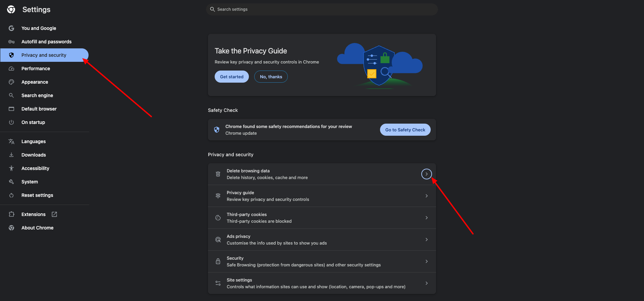Screen dimensions: 644x301
Task: Open Delete browsing data row
Action: (x=322, y=174)
